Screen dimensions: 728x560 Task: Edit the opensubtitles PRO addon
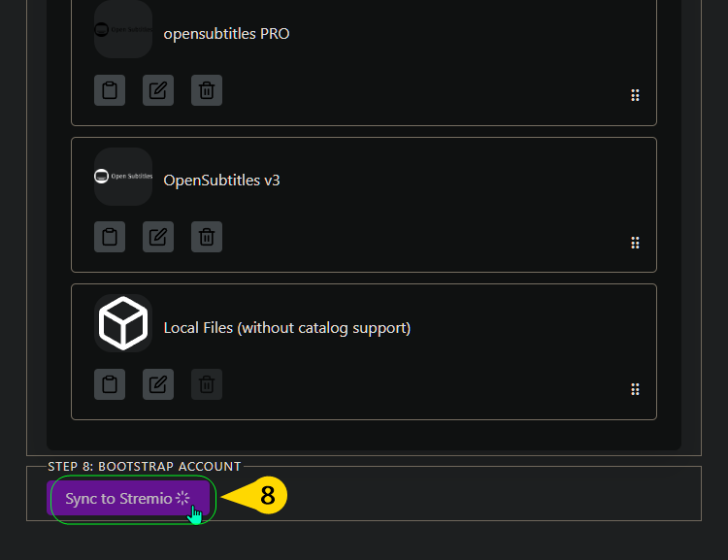point(158,90)
